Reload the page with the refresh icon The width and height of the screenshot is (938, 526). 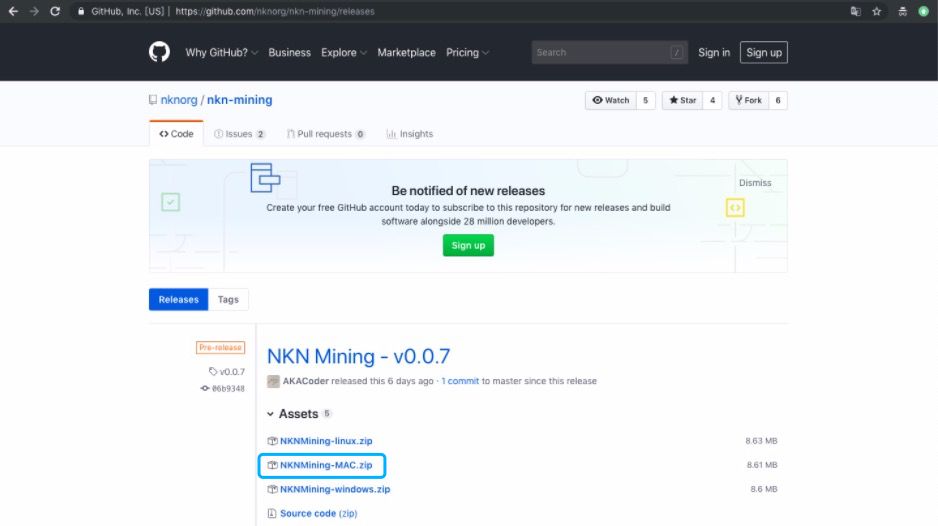(x=54, y=11)
